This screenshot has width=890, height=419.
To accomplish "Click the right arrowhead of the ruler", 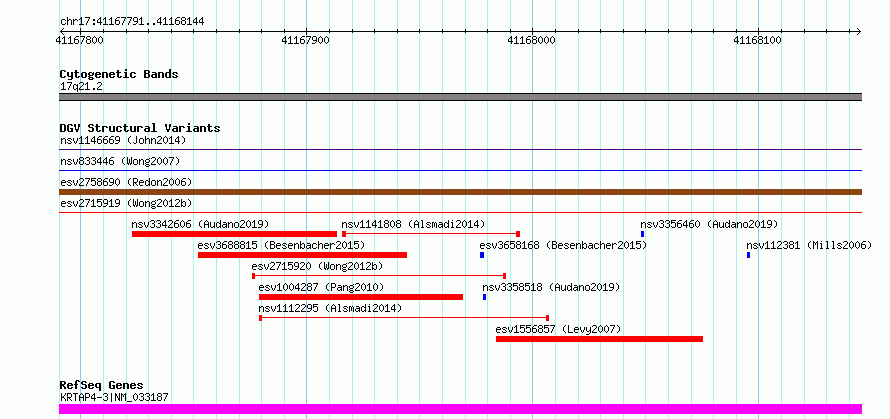I will tap(858, 31).
